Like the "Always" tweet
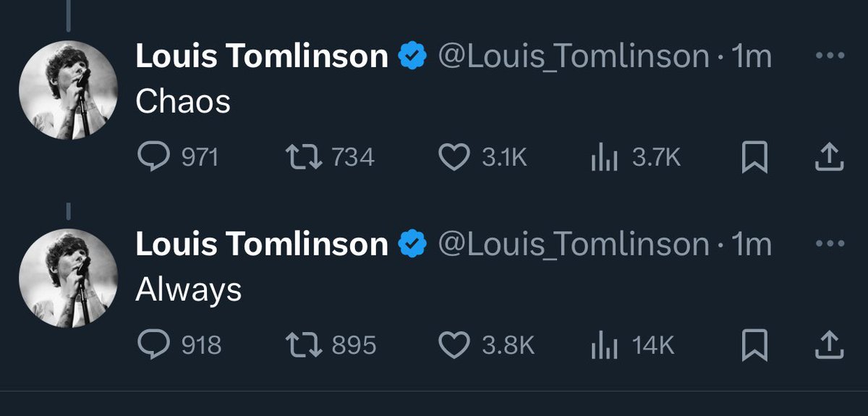Viewport: 868px width, 416px height. pos(455,346)
